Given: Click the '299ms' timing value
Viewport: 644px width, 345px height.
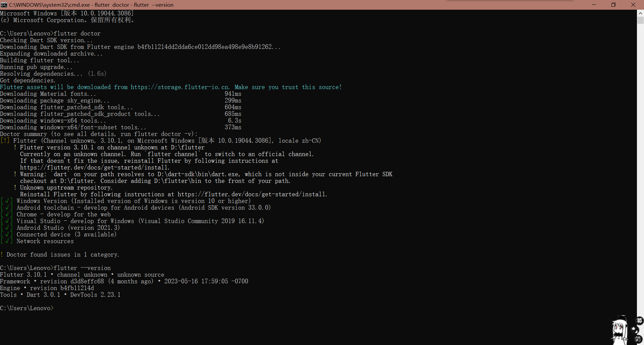Looking at the screenshot, I should 233,100.
